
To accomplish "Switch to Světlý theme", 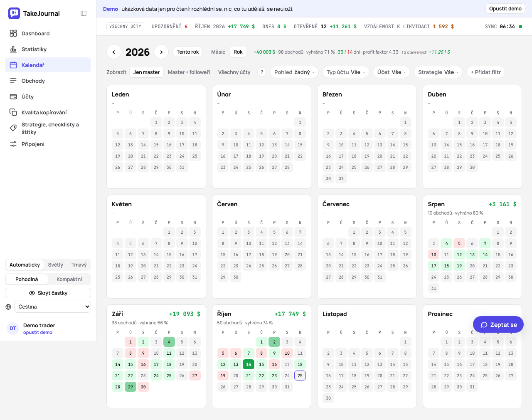I will coord(56,265).
